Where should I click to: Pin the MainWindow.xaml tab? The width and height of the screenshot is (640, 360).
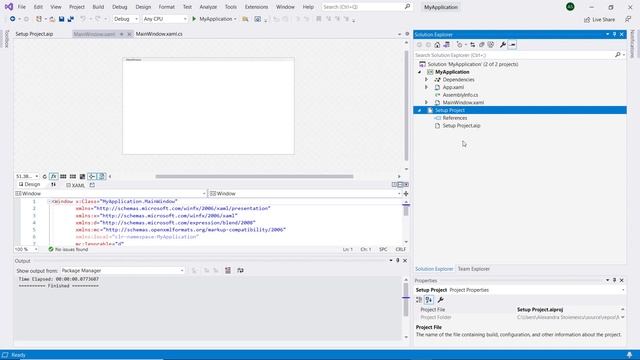(122, 34)
